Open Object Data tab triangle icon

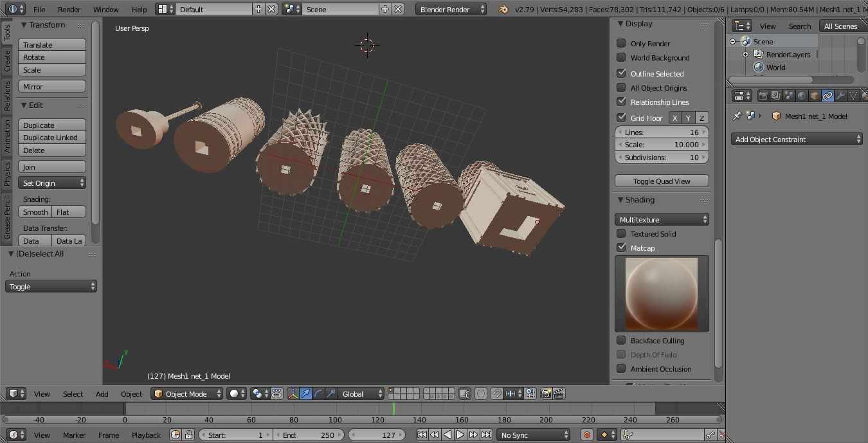point(853,96)
